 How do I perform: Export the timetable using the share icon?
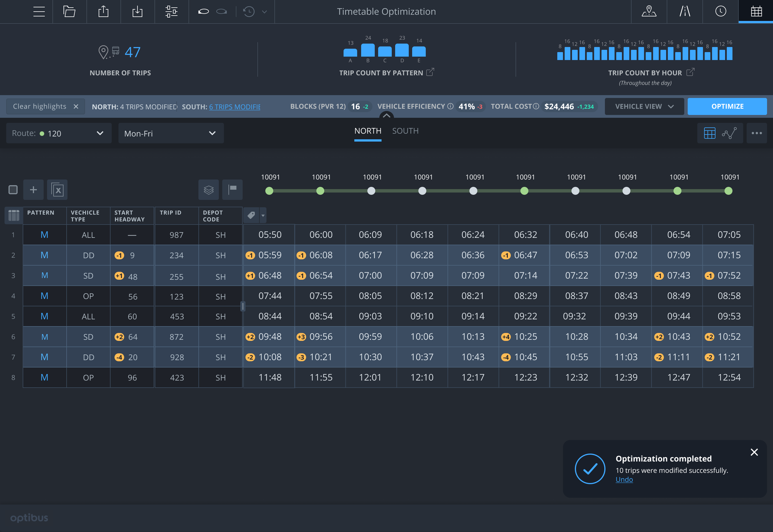tap(103, 12)
